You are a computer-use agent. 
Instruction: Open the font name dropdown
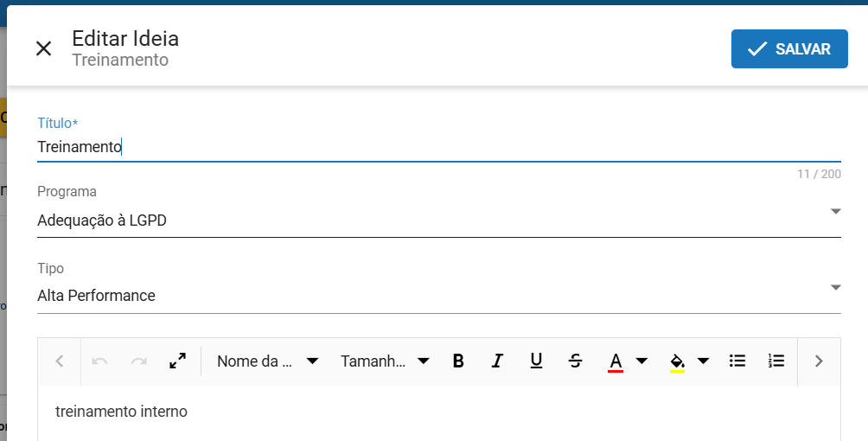click(267, 361)
